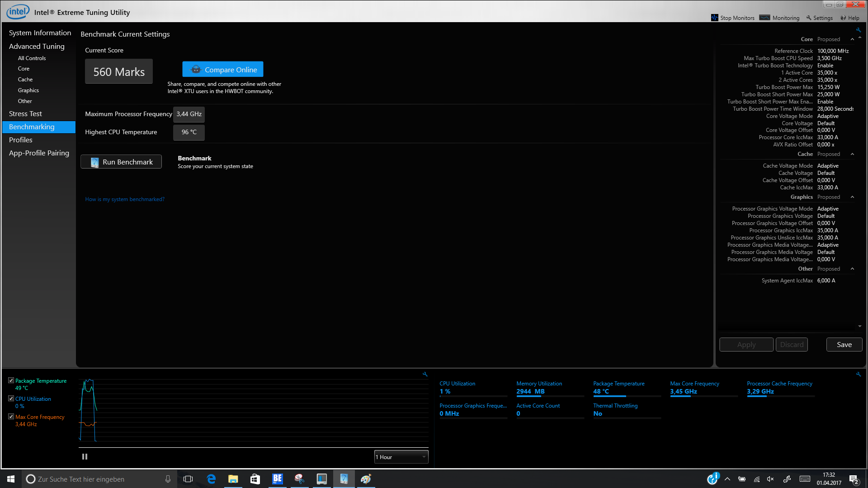Open the Profiles section
The image size is (868, 488).
point(21,140)
